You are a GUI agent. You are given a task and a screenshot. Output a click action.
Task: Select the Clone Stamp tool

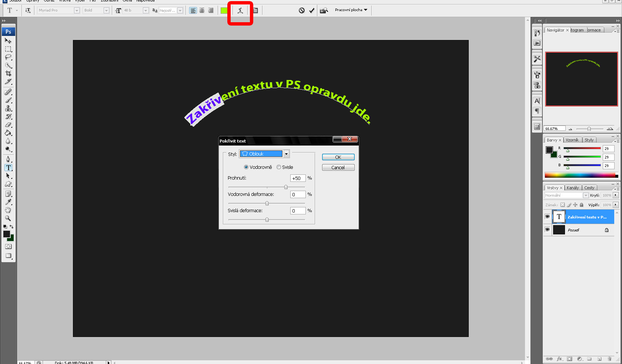click(8, 108)
